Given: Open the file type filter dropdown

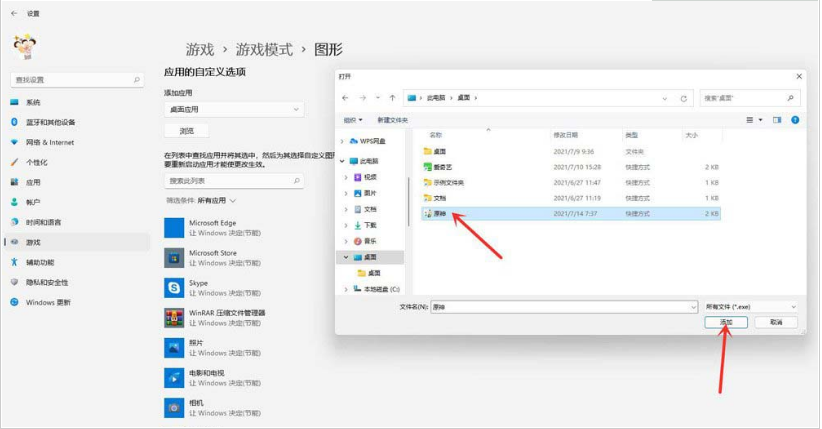Looking at the screenshot, I should 751,306.
